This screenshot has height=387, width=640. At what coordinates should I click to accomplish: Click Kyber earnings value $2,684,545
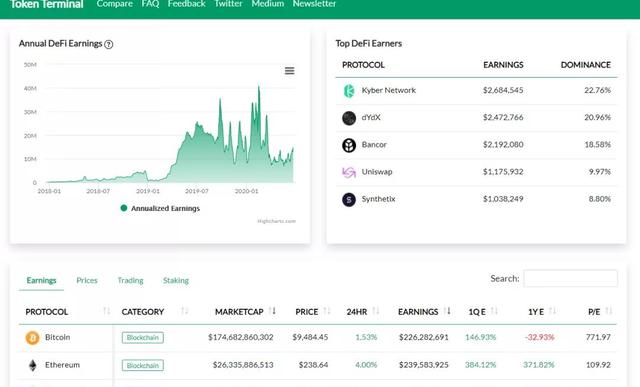[503, 90]
